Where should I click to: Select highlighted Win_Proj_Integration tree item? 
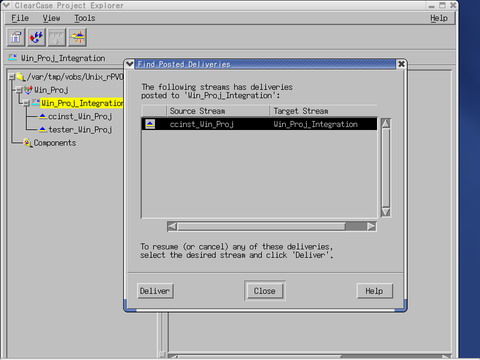click(x=82, y=103)
